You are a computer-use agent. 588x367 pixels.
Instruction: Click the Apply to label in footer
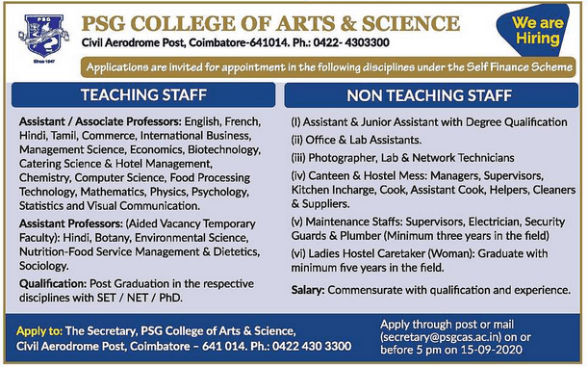pos(39,331)
